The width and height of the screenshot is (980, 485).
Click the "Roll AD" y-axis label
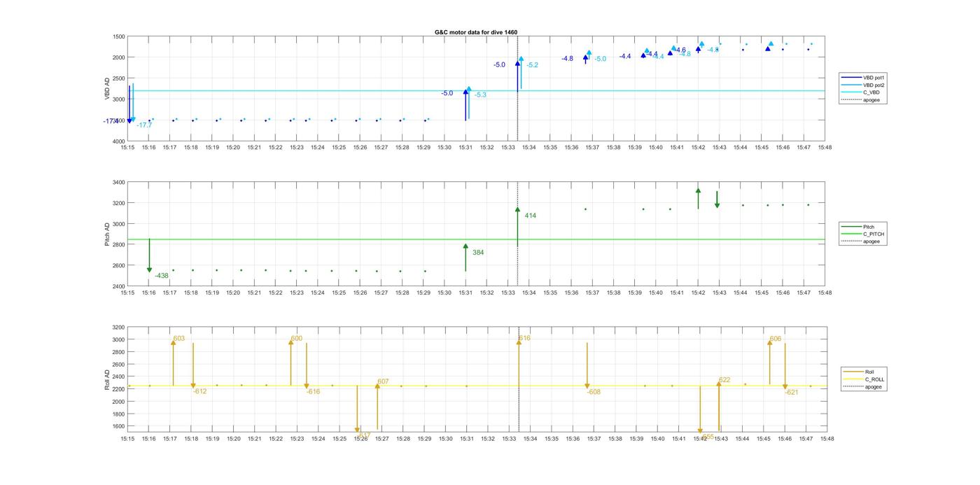108,379
